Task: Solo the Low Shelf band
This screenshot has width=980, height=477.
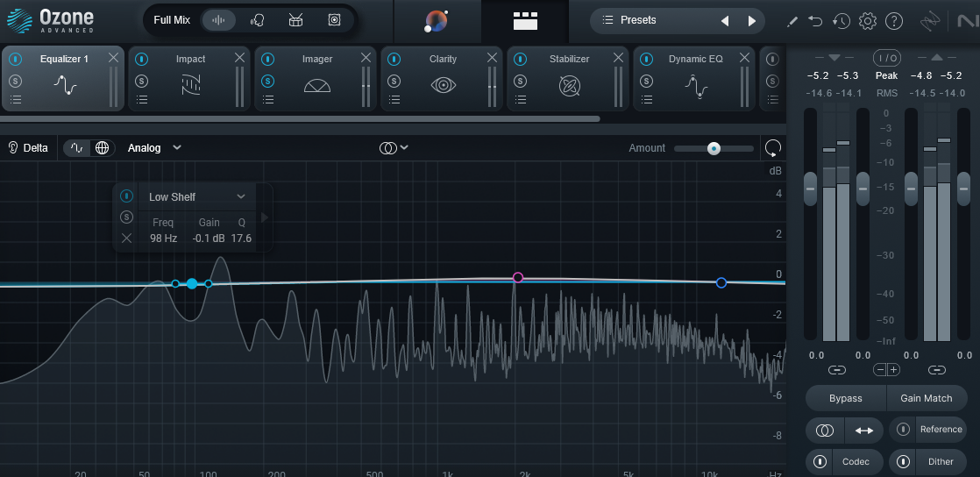Action: point(126,217)
